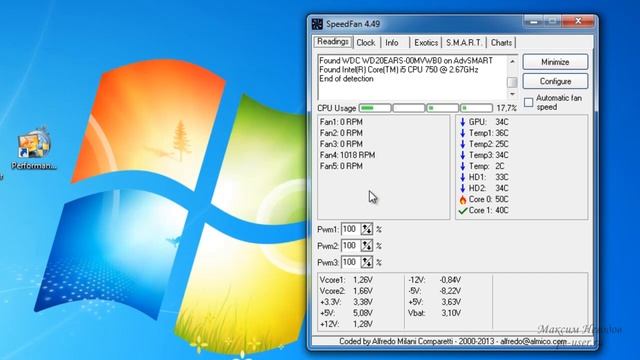
Task: Open the S.M.A.R.T. tab
Action: [x=464, y=42]
